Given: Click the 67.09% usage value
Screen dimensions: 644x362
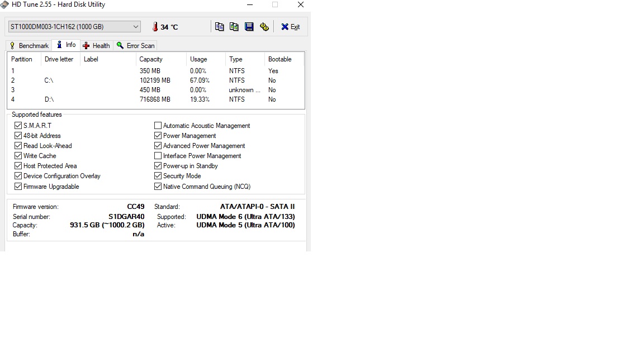Looking at the screenshot, I should click(x=200, y=80).
